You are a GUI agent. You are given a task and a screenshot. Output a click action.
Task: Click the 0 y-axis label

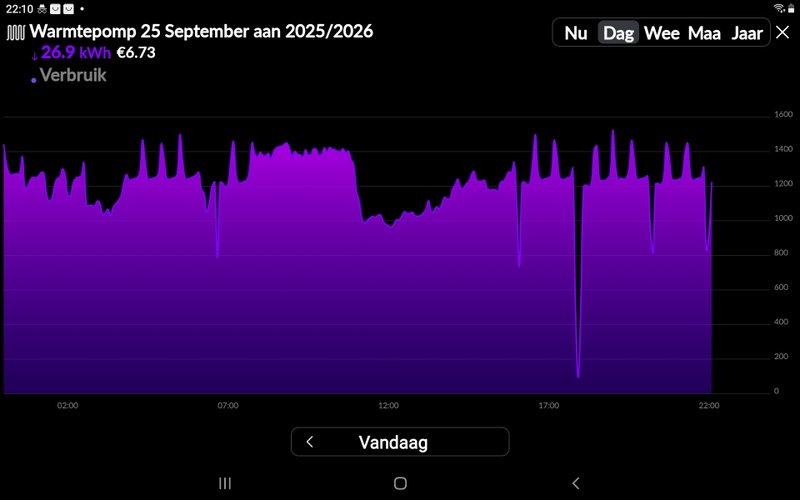coord(777,391)
